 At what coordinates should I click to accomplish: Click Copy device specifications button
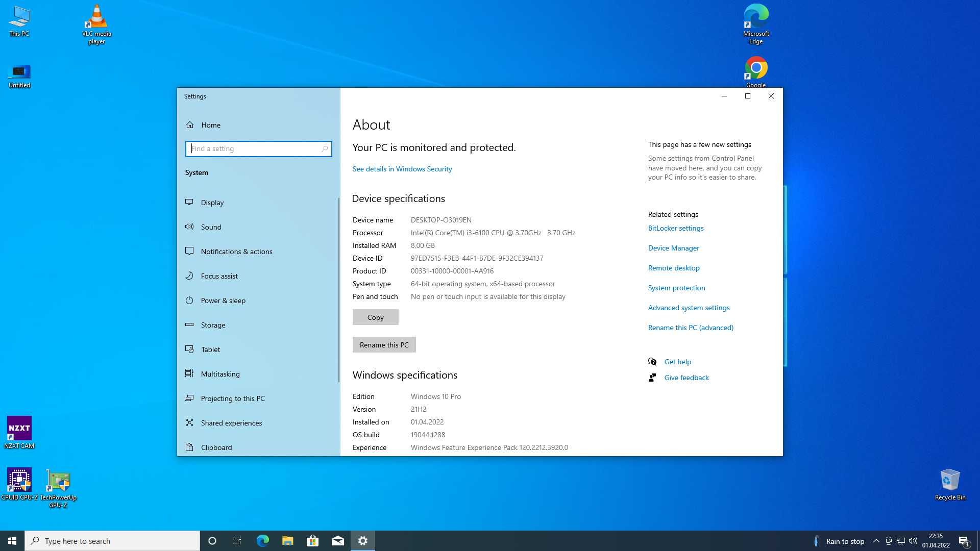coord(376,316)
